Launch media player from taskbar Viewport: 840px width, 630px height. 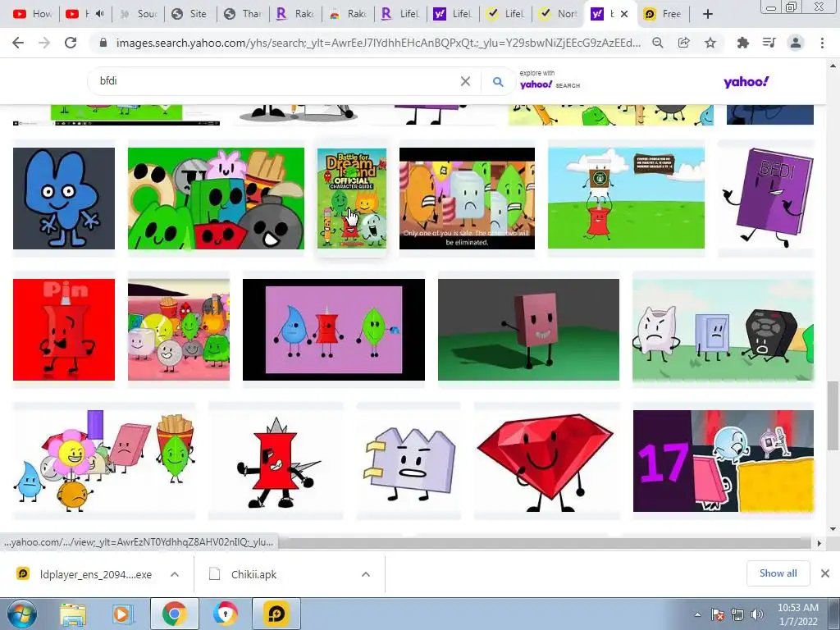122,614
